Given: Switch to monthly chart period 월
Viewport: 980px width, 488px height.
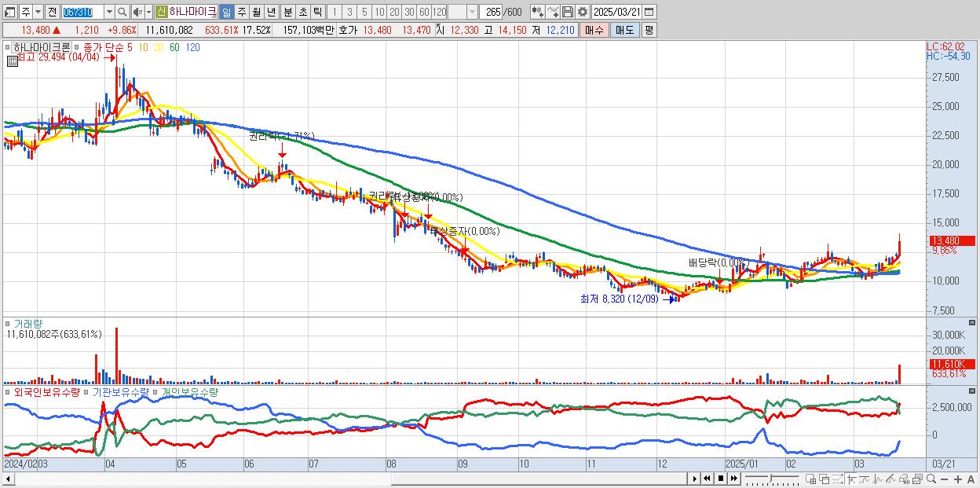Looking at the screenshot, I should (256, 12).
